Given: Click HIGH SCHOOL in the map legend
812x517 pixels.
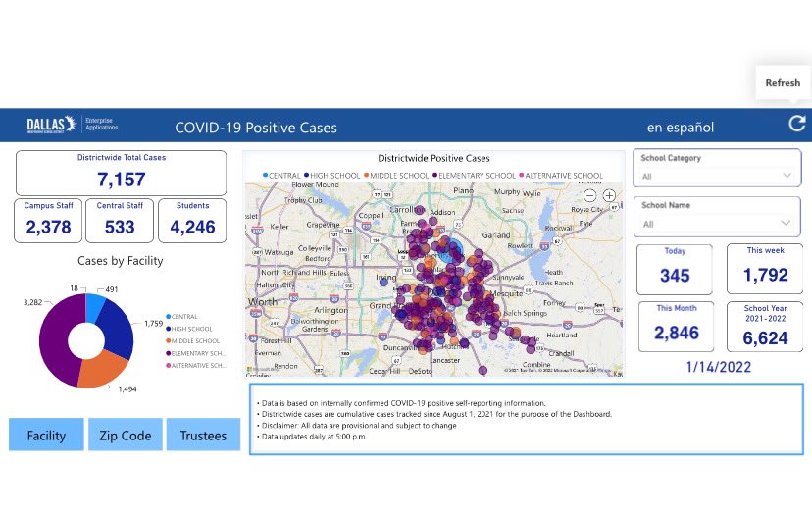Looking at the screenshot, I should 331,176.
